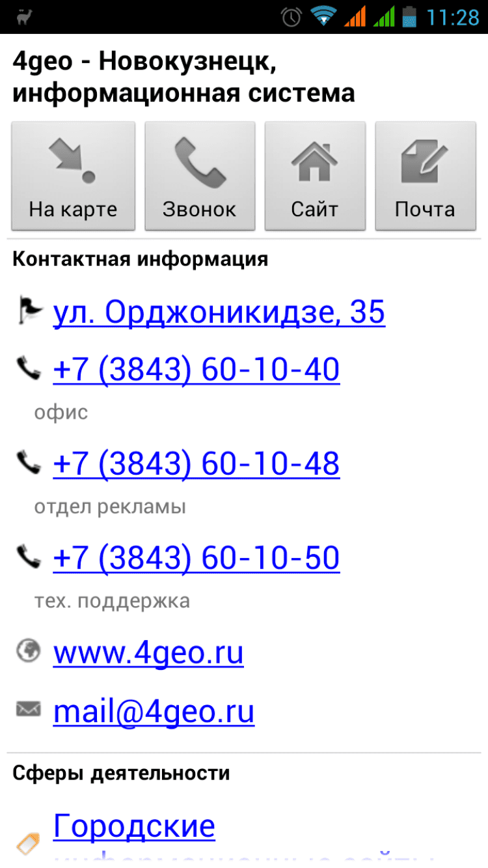
Task: Tap the globe icon beside the website
Action: click(29, 651)
